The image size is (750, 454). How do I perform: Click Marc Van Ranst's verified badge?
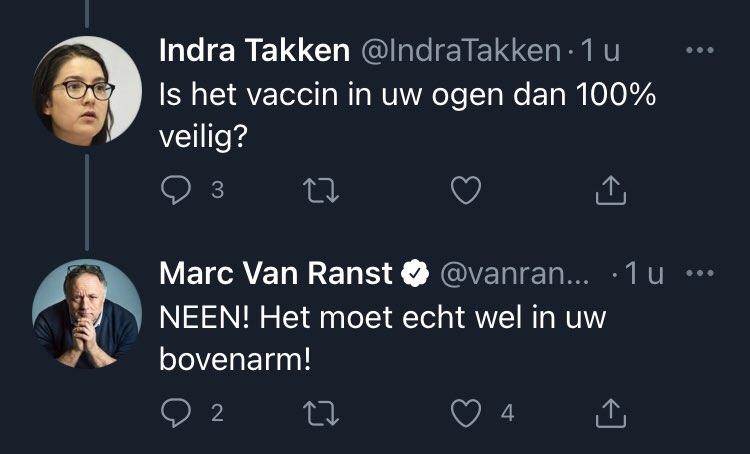(414, 274)
